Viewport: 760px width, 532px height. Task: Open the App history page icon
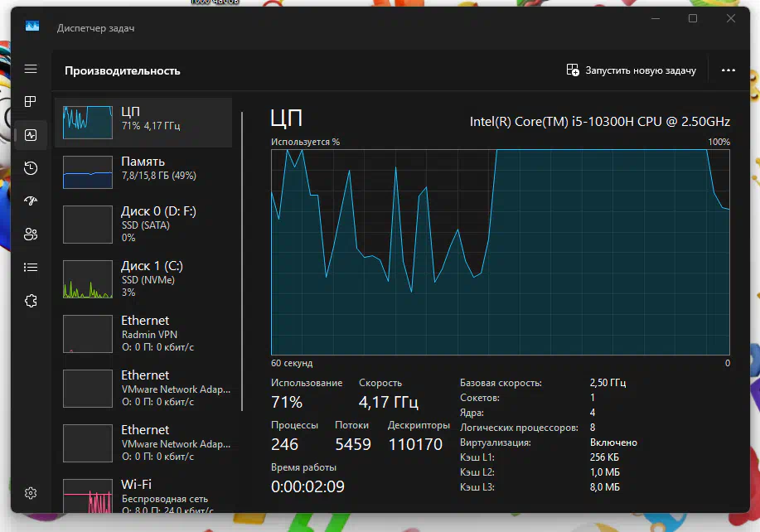click(31, 168)
